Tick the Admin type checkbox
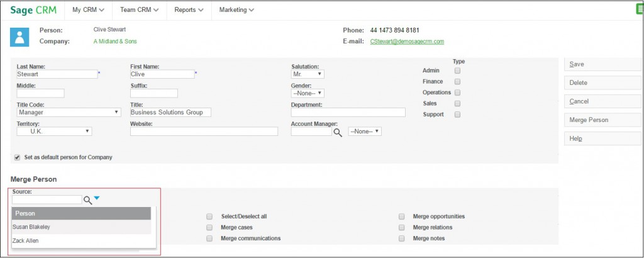Viewport: 644px width, 258px height. click(458, 70)
